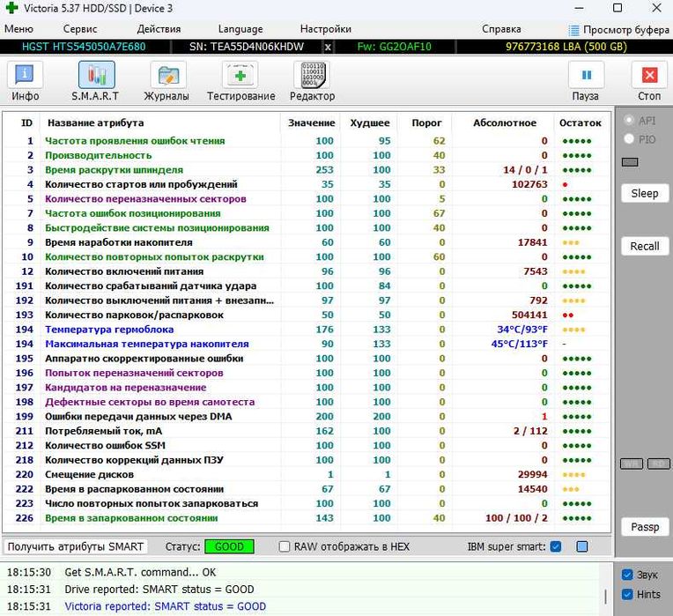The width and height of the screenshot is (673, 616).
Task: Select row Потребляемый ток, mA
Action: point(307,431)
